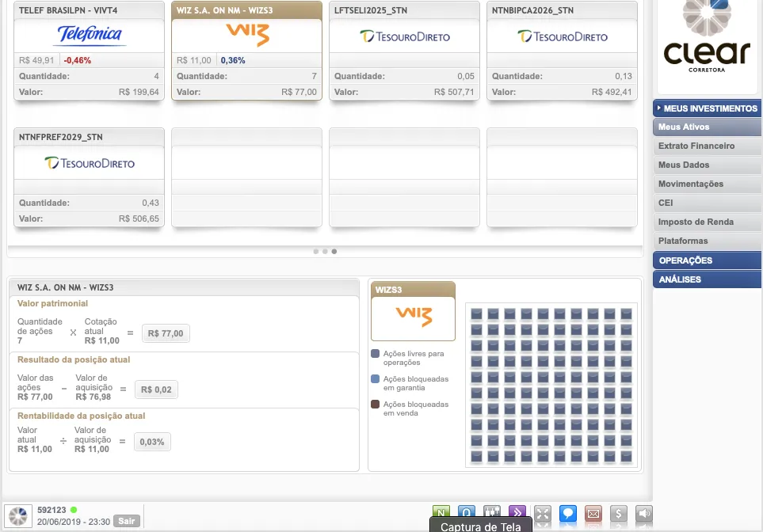Screen dimensions: 763x532
Task: Open Extrato Financeiro menu item
Action: [x=696, y=146]
